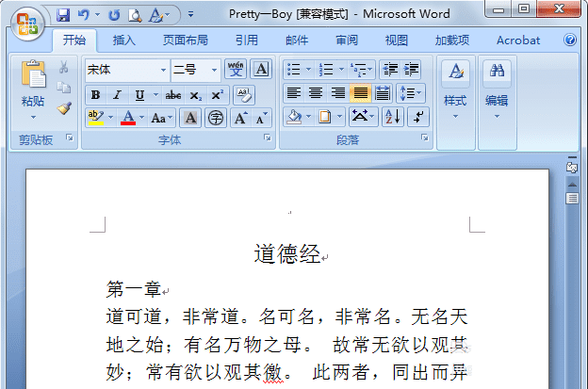This screenshot has width=588, height=389.
Task: Apply character border with boxed A icon
Action: (x=261, y=69)
